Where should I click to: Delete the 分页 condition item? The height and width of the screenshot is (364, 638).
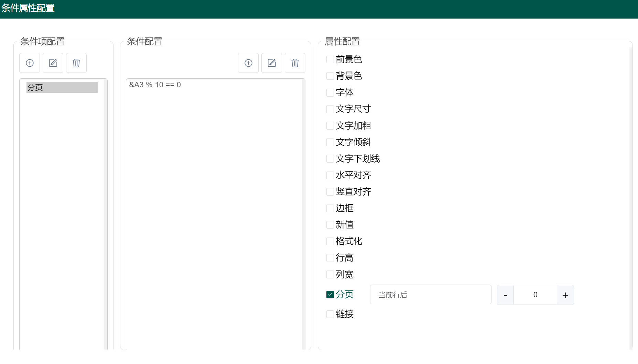tap(76, 63)
